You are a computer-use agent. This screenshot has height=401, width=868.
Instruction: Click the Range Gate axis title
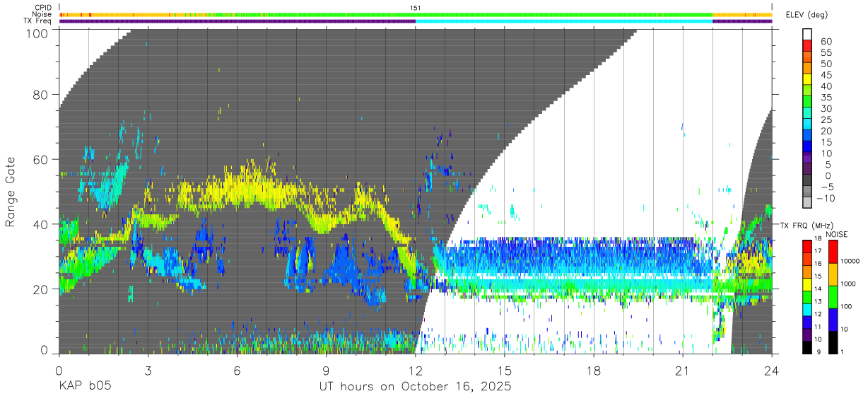point(11,192)
